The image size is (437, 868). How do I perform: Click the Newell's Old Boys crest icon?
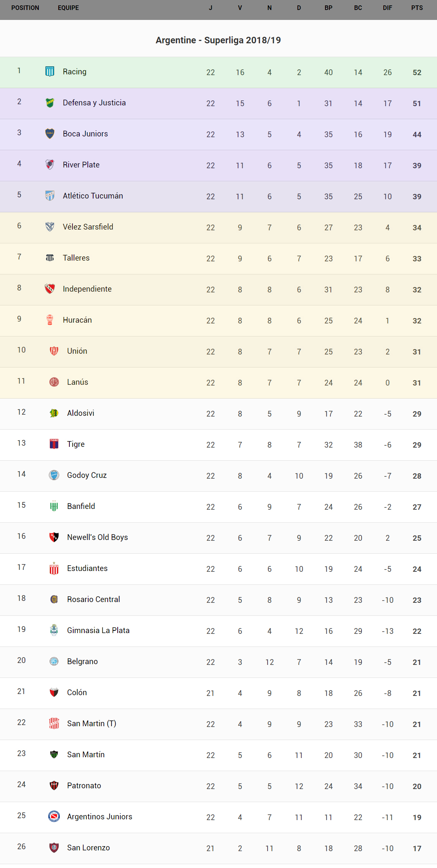pos(54,537)
